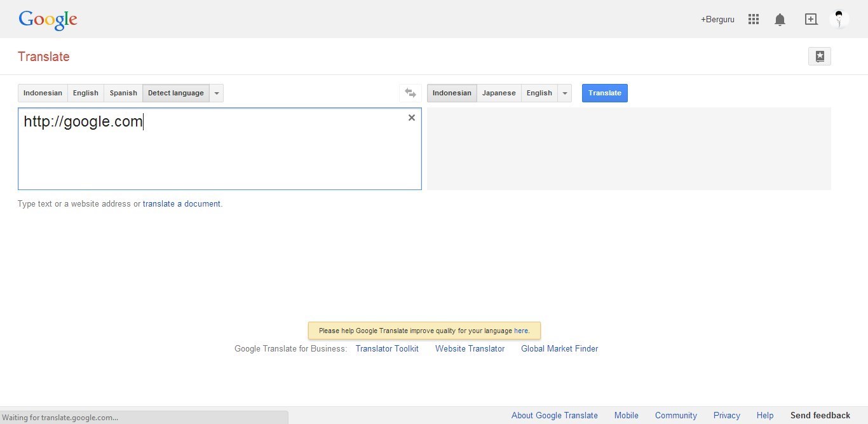Select Indonesian as target language

point(452,93)
